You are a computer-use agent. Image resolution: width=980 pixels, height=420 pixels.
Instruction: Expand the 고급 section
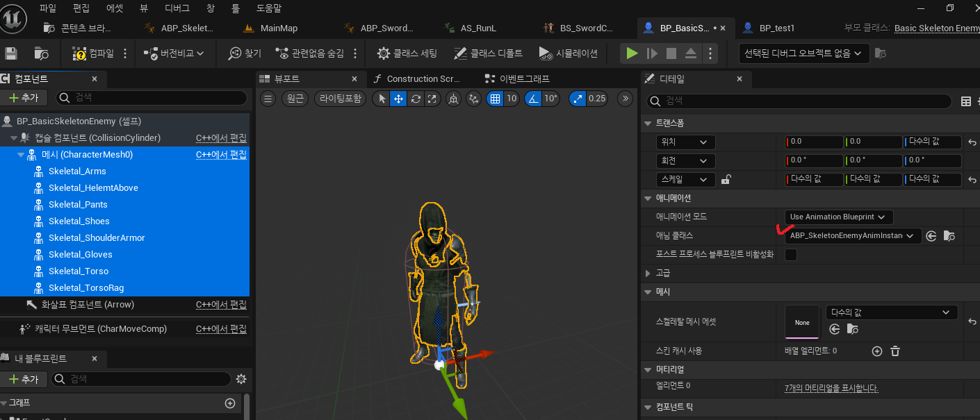tap(649, 274)
